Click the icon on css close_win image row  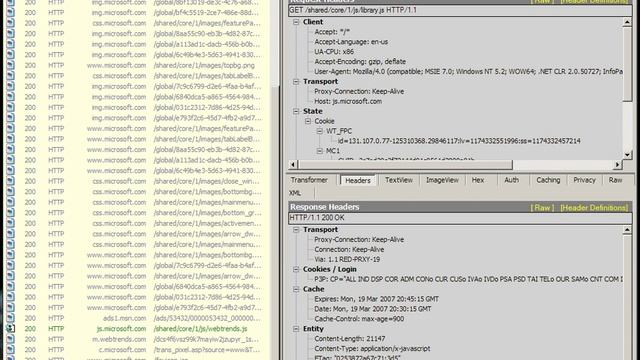point(10,181)
